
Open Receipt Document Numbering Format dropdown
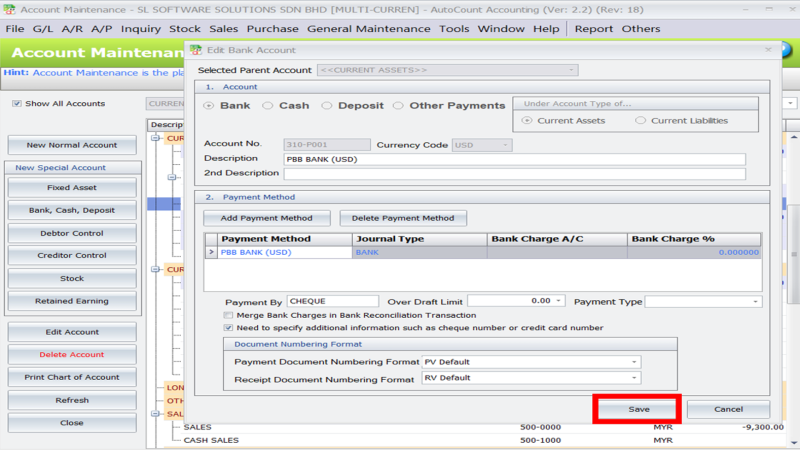click(x=634, y=378)
